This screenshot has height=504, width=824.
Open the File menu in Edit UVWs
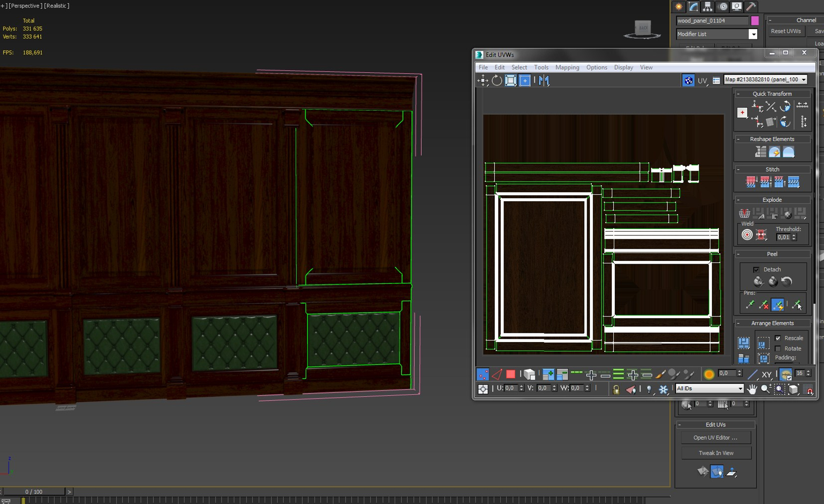(483, 67)
